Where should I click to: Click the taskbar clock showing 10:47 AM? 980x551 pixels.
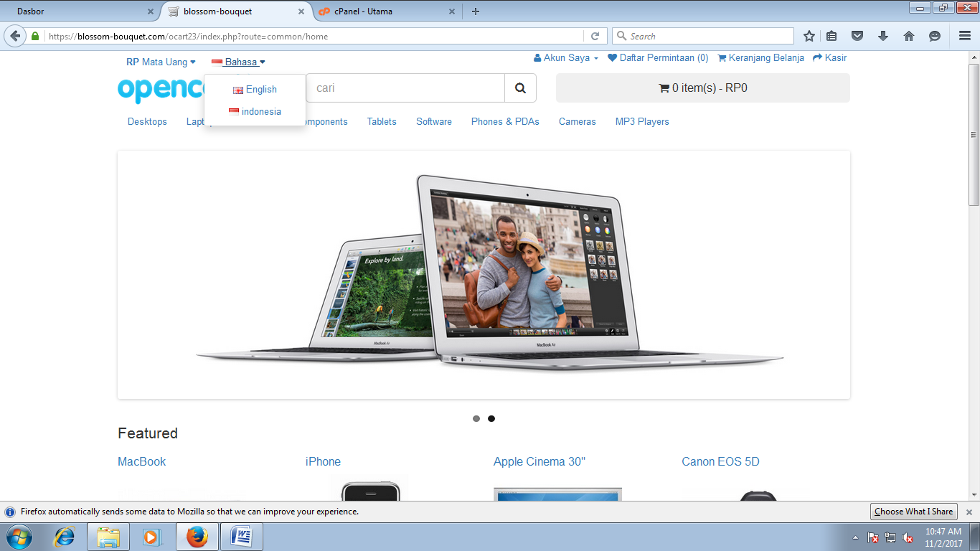[x=943, y=537]
